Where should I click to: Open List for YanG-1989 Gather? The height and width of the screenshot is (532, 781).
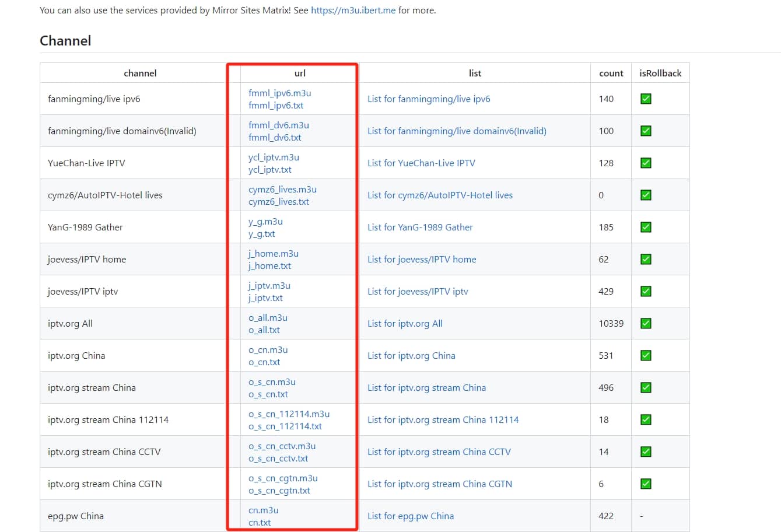coord(420,227)
